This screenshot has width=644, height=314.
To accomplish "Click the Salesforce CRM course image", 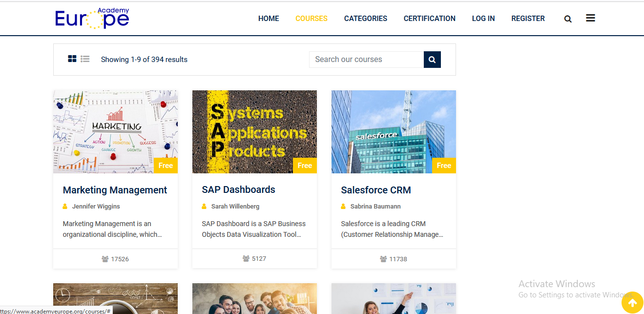I will pyautogui.click(x=394, y=131).
